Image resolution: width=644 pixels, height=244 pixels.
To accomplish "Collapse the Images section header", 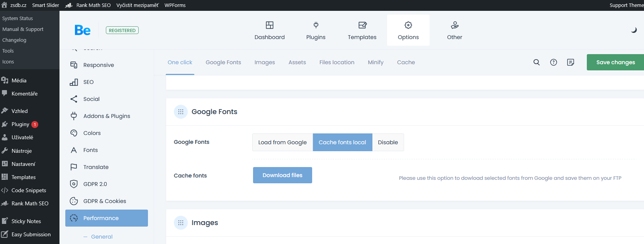I will click(x=181, y=223).
